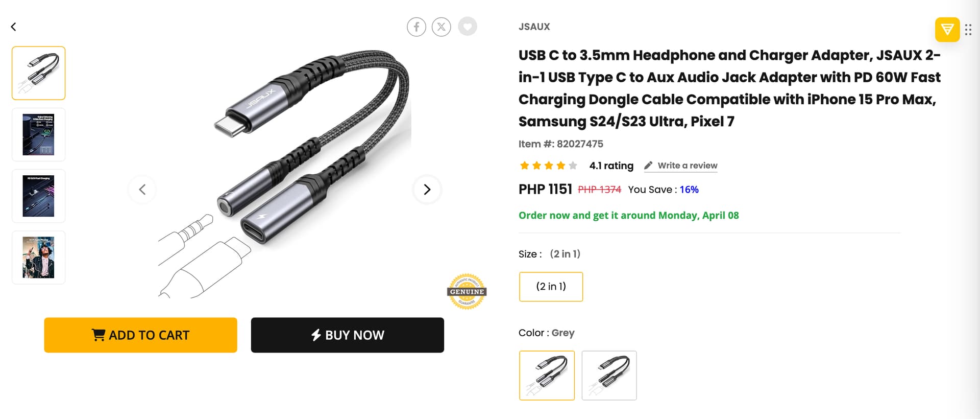The height and width of the screenshot is (419, 980).
Task: Show the previous product image
Action: 142,190
